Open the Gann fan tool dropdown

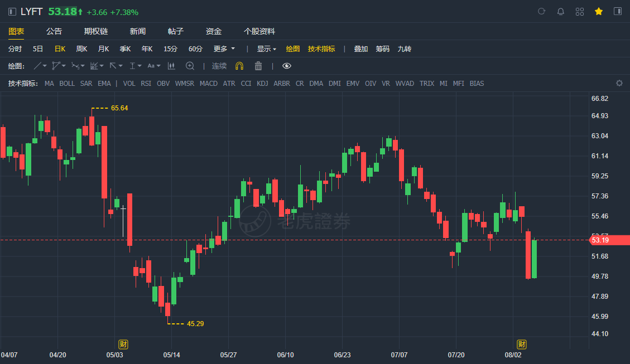[x=97, y=66]
